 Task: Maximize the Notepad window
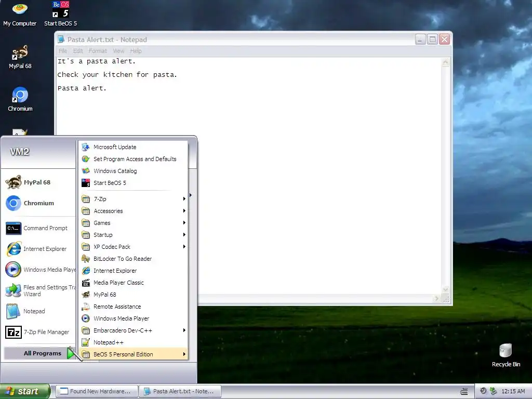pyautogui.click(x=432, y=39)
